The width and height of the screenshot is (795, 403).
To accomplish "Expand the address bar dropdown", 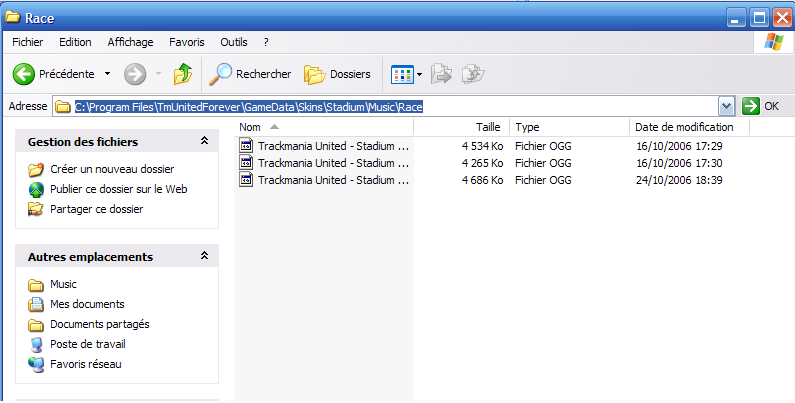I will click(x=726, y=106).
